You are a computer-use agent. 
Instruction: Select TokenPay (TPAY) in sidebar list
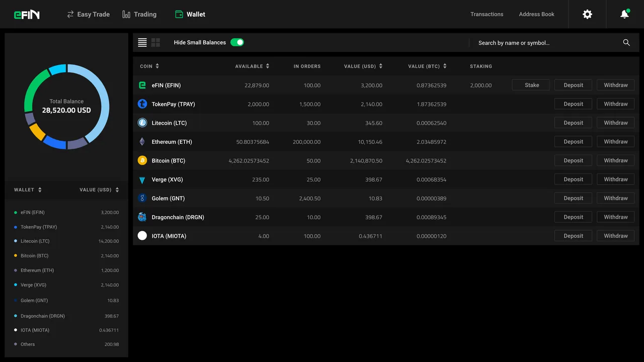pos(66,227)
